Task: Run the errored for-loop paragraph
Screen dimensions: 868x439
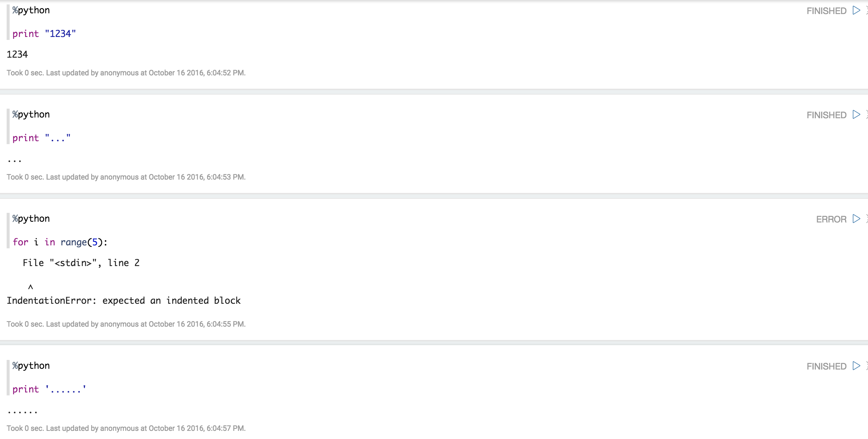Action: pos(856,219)
